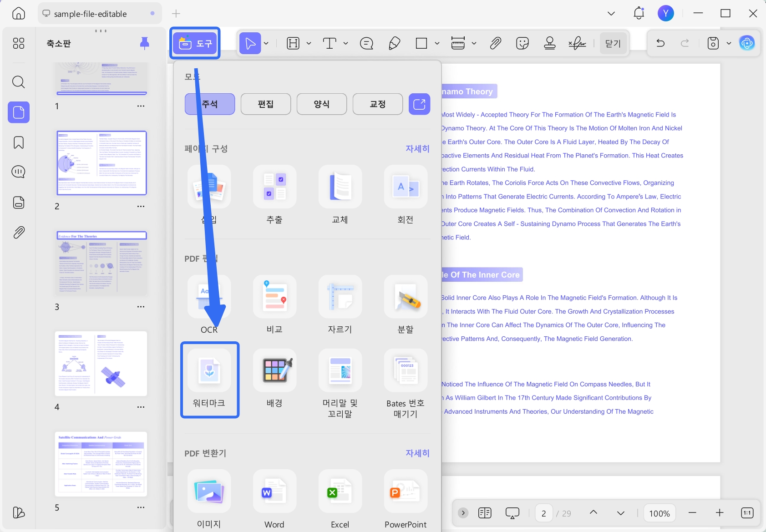Click the save icon
The image size is (766, 532).
click(x=713, y=43)
